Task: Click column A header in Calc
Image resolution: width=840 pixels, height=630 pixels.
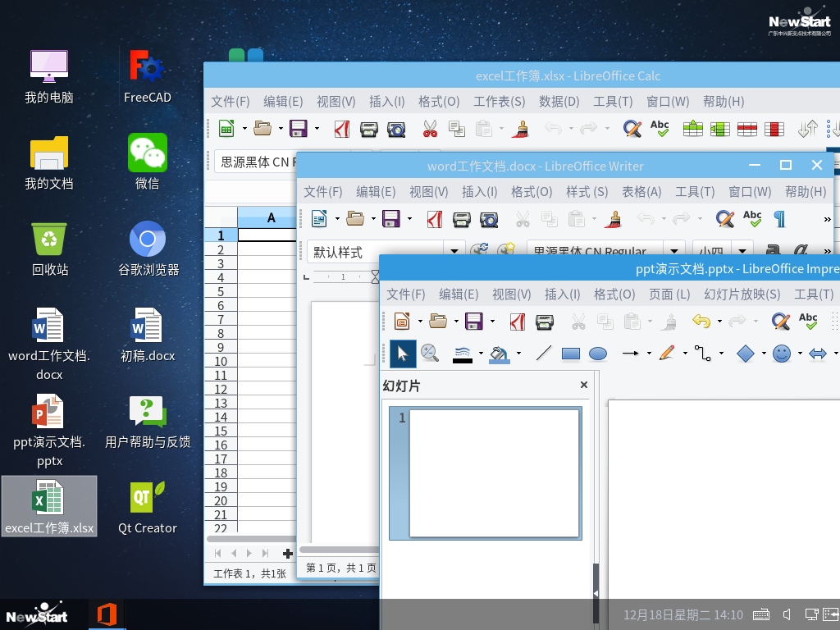Action: pos(267,217)
